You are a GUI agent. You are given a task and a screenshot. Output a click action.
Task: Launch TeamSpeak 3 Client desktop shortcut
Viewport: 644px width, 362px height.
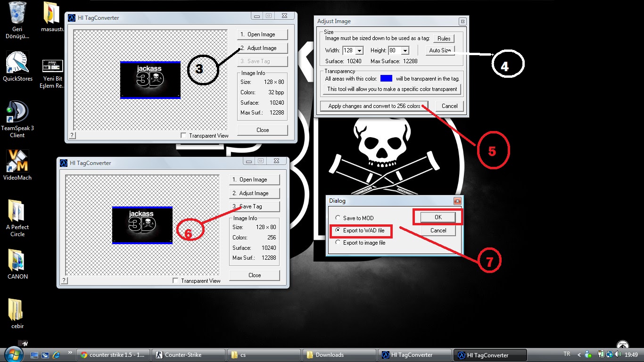tap(17, 119)
